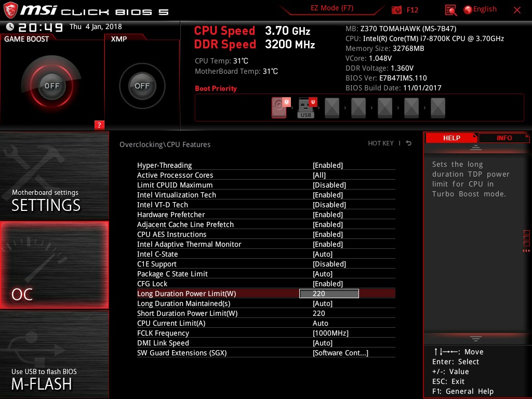532x399 pixels.
Task: Switch to the INFO tab
Action: pyautogui.click(x=504, y=138)
